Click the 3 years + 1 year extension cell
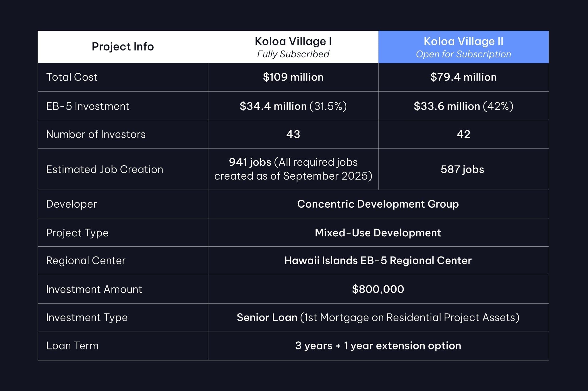588x391 pixels. pyautogui.click(x=378, y=346)
